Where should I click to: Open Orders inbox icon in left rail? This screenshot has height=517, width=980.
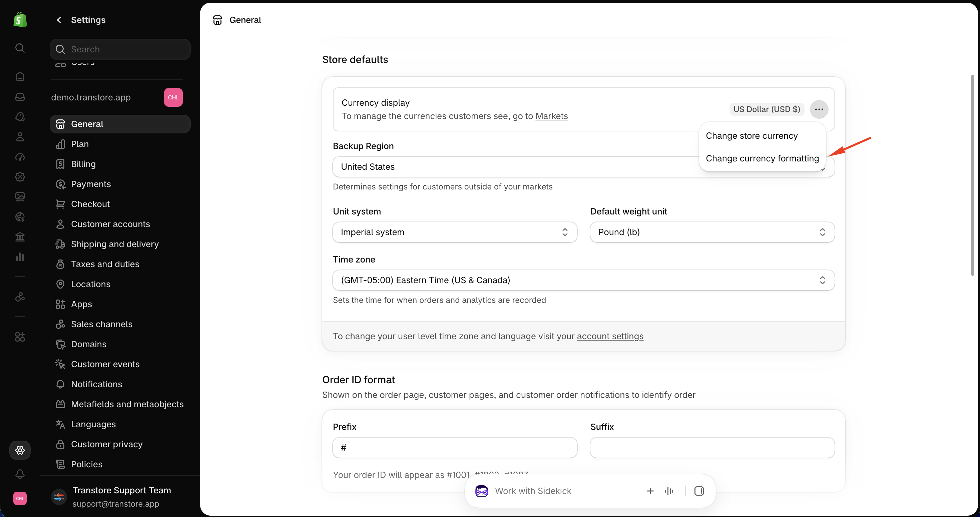[x=20, y=97]
